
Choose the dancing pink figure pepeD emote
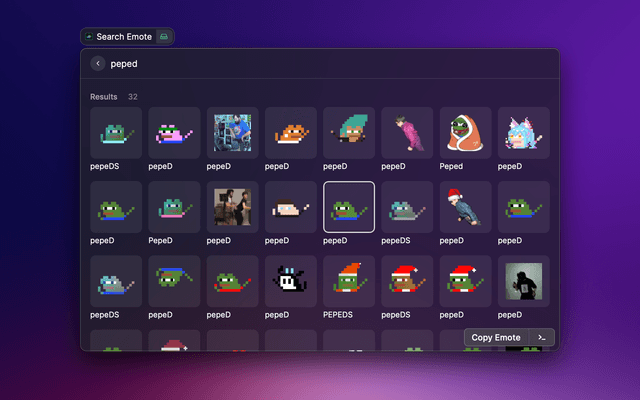point(408,133)
